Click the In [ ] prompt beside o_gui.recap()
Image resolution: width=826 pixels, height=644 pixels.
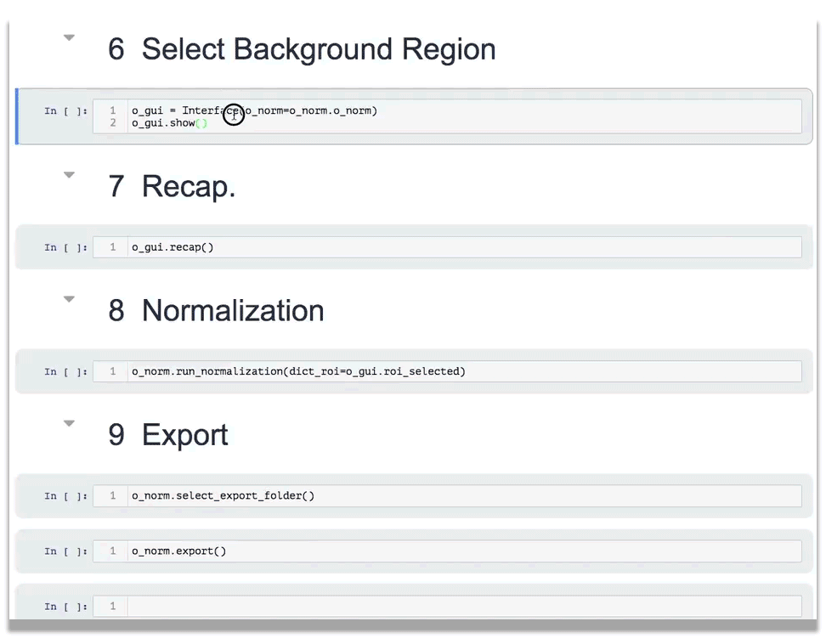(65, 247)
